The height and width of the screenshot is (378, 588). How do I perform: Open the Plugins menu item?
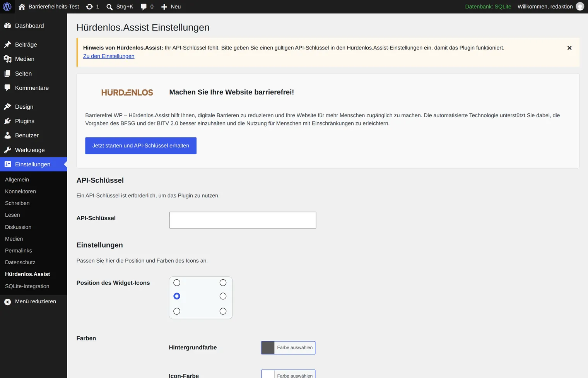click(34, 121)
